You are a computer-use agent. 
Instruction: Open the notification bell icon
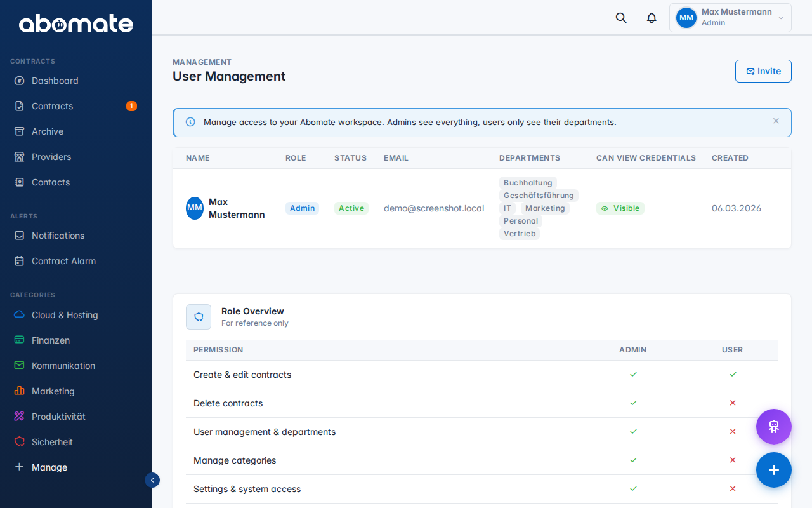(x=652, y=18)
